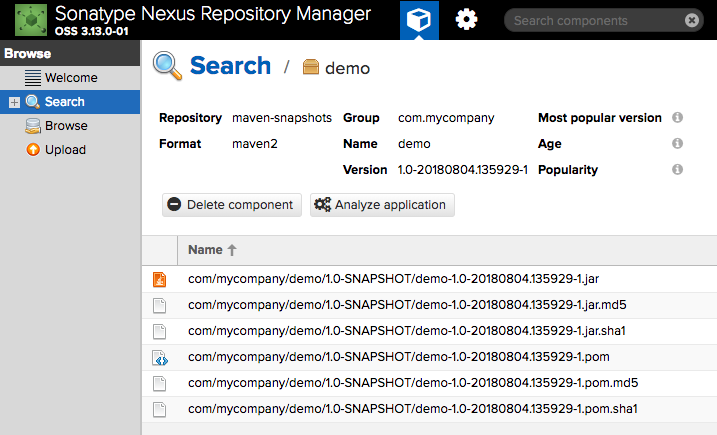Open the administration gear icon
The width and height of the screenshot is (717, 435).
[x=466, y=20]
